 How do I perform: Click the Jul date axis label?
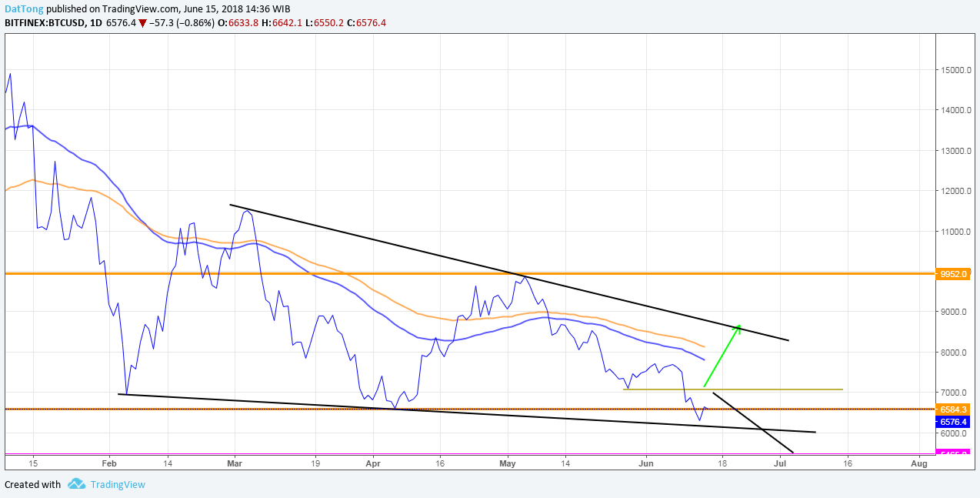[780, 464]
